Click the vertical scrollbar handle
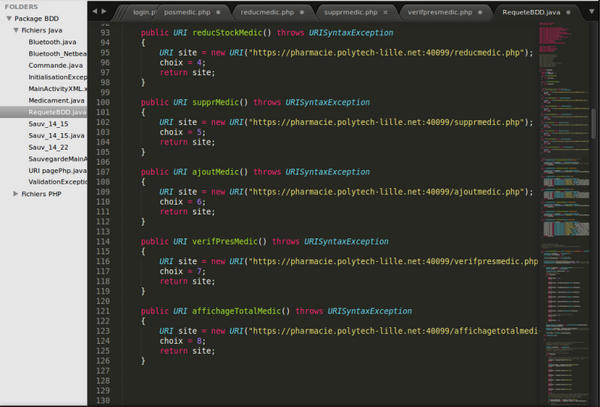Screen dimensions: 600x407 point(594,125)
